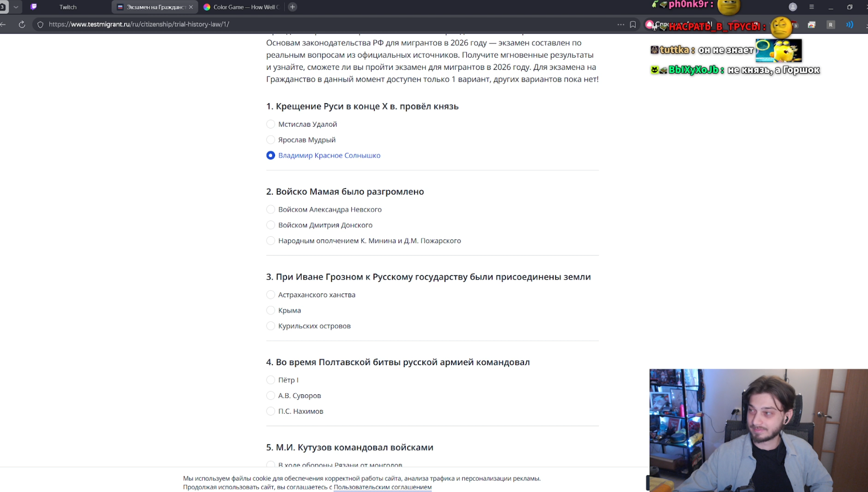This screenshot has width=868, height=492.
Task: Open the Пользовательским соглашением link
Action: point(382,487)
